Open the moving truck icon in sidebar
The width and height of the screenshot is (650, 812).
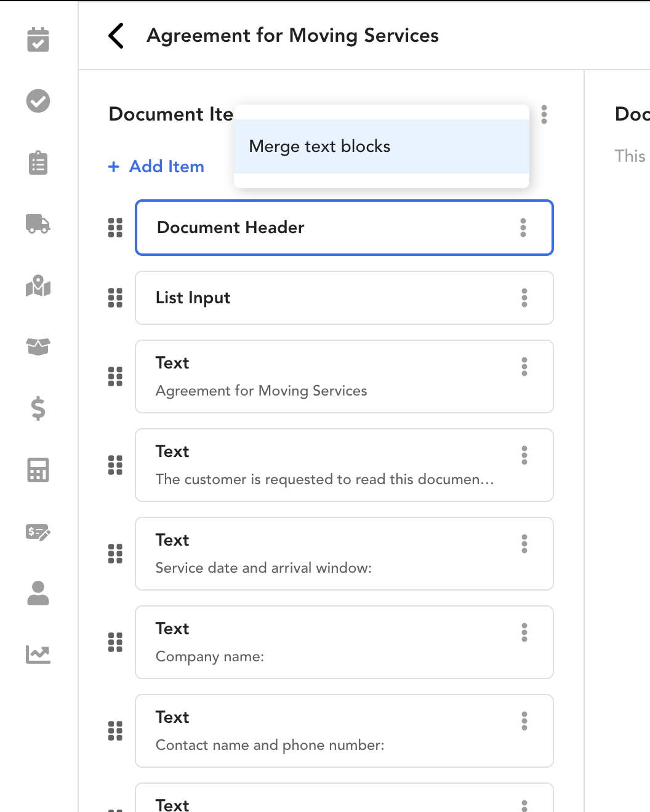38,224
